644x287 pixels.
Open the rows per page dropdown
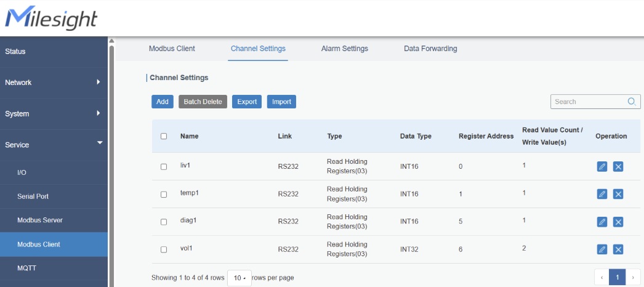point(239,278)
